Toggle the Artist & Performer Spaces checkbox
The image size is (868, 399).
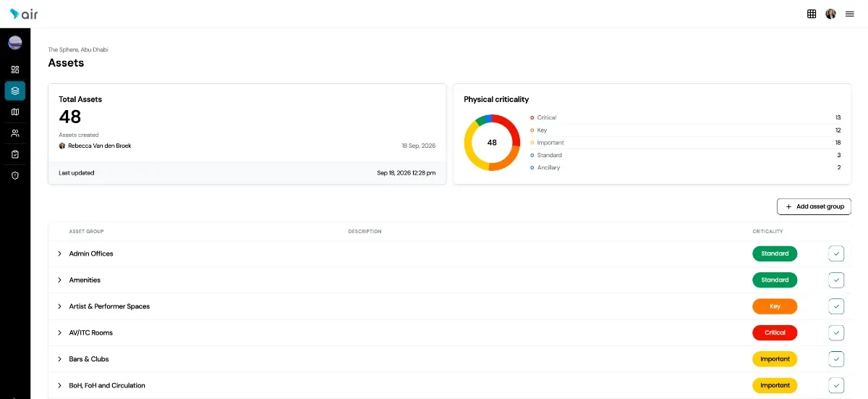point(836,306)
